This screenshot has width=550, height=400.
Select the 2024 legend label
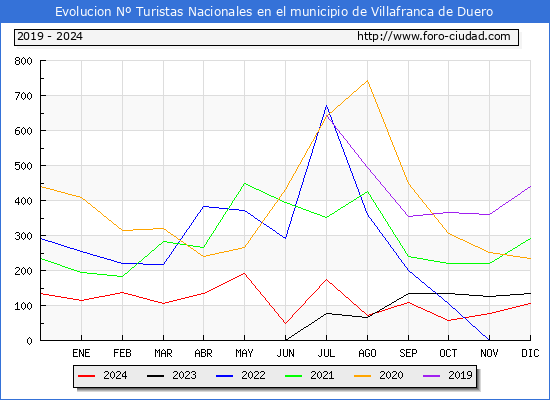click(x=115, y=375)
